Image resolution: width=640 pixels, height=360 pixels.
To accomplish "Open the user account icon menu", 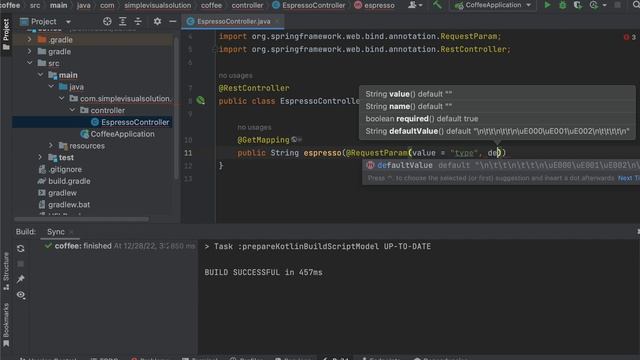I will (415, 5).
